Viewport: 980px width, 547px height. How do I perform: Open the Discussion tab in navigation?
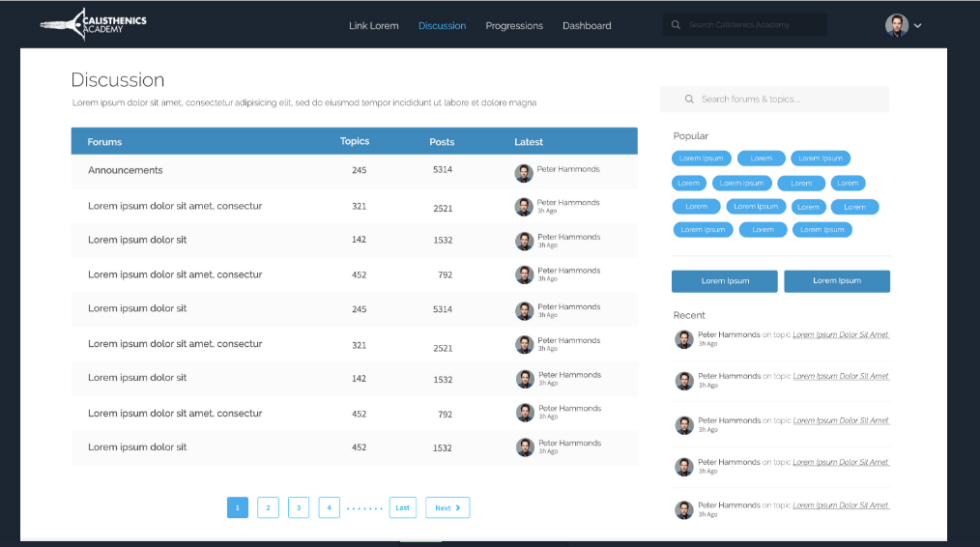tap(442, 26)
